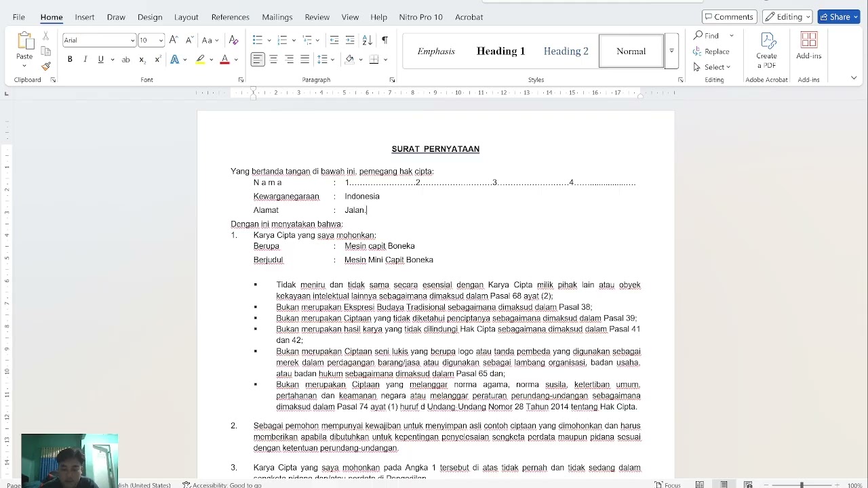Click the 100% zoom level
The height and width of the screenshot is (488, 868).
click(x=855, y=485)
